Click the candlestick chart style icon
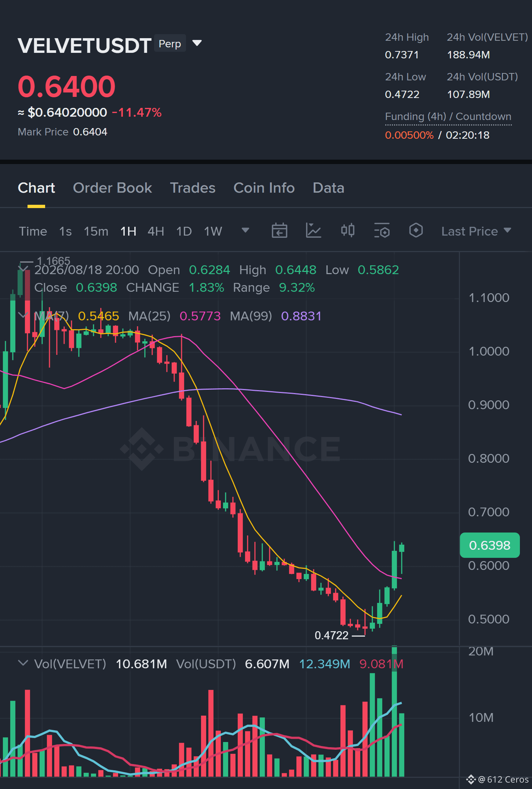The image size is (532, 789). (x=347, y=231)
